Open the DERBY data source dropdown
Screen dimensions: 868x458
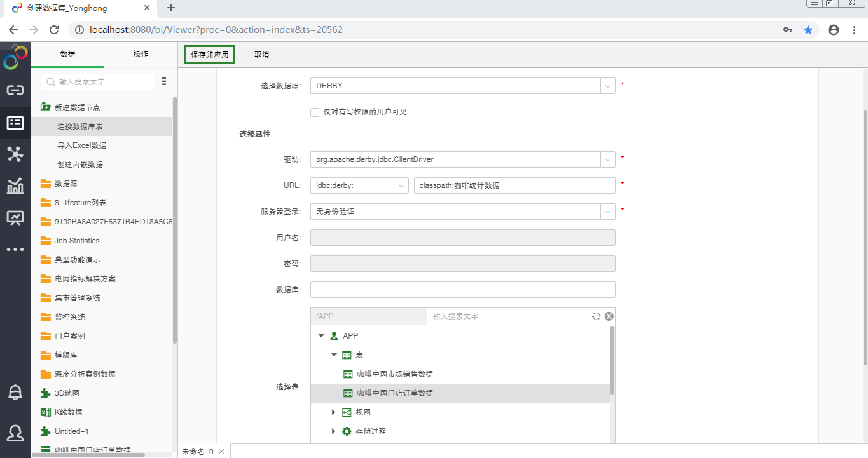click(607, 85)
